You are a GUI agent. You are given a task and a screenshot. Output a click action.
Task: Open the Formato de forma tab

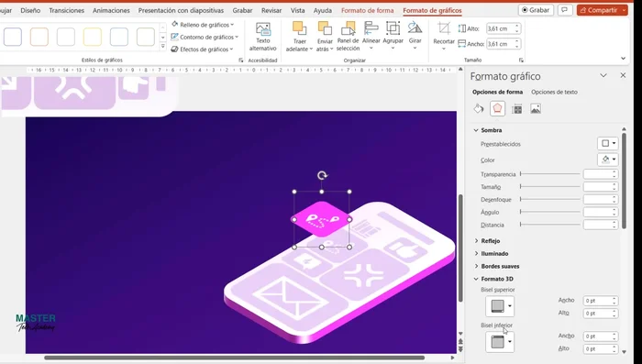[x=367, y=10]
